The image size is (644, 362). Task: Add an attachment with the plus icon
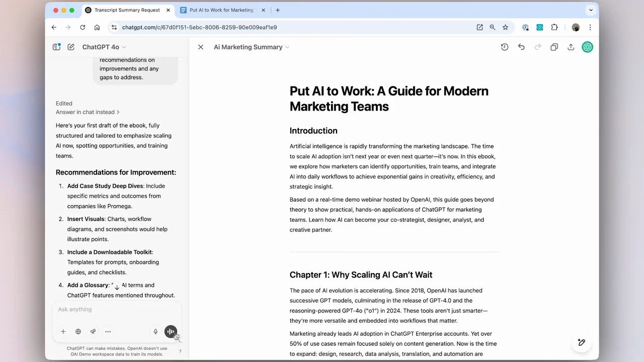(63, 331)
